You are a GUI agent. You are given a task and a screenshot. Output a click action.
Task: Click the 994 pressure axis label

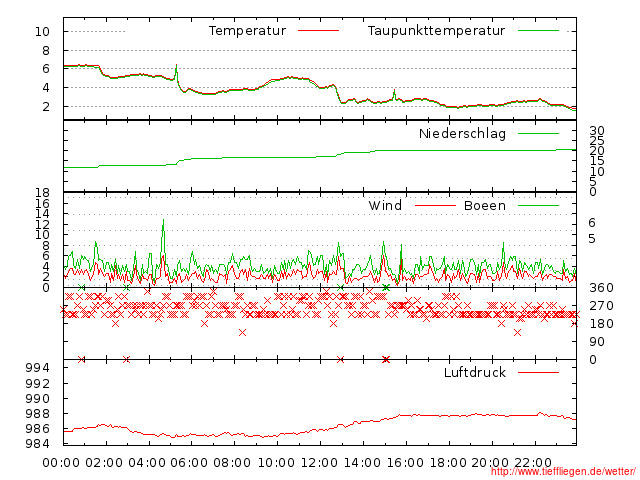[37, 368]
